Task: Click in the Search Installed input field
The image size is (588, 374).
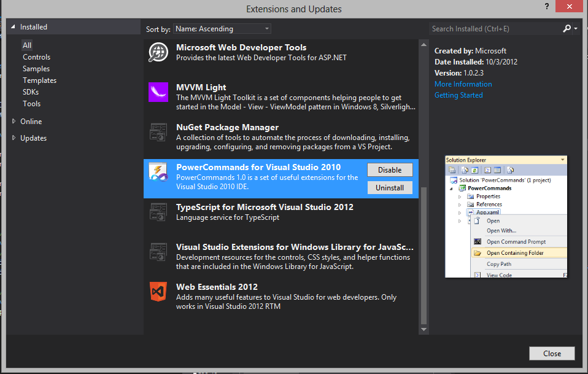Action: pos(495,29)
